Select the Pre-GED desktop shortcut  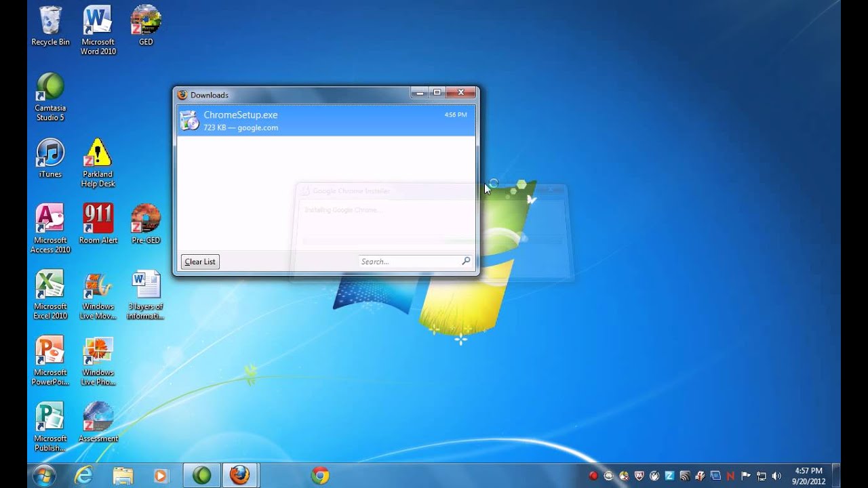pyautogui.click(x=146, y=224)
